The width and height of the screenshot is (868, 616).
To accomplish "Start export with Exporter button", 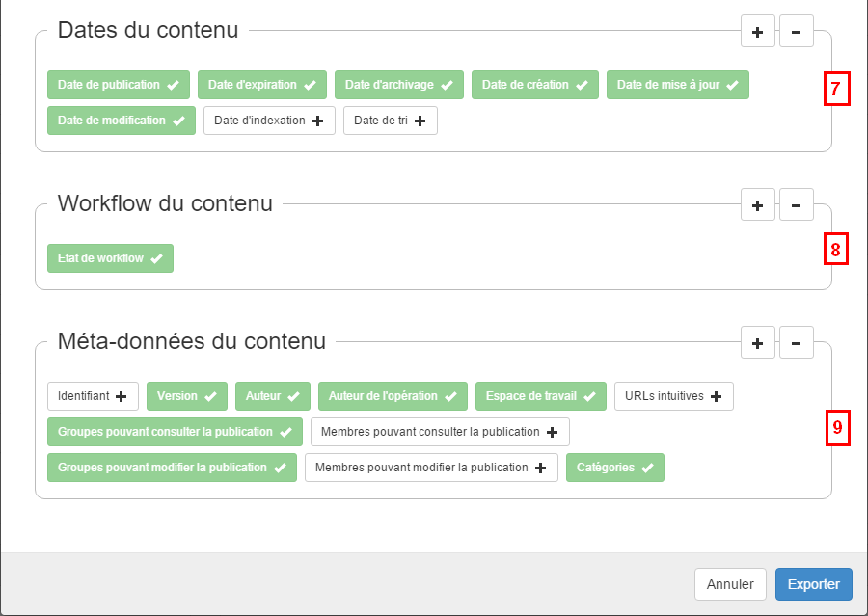I will 813,584.
